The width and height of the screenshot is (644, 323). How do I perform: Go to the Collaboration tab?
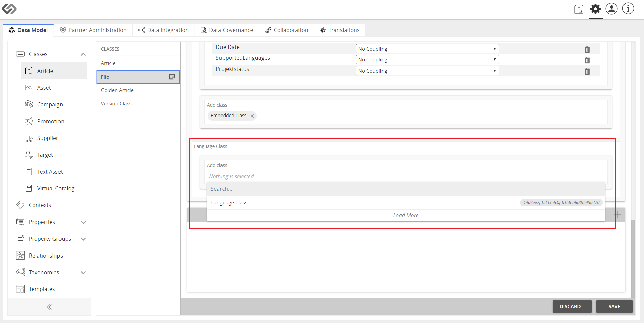pos(286,30)
